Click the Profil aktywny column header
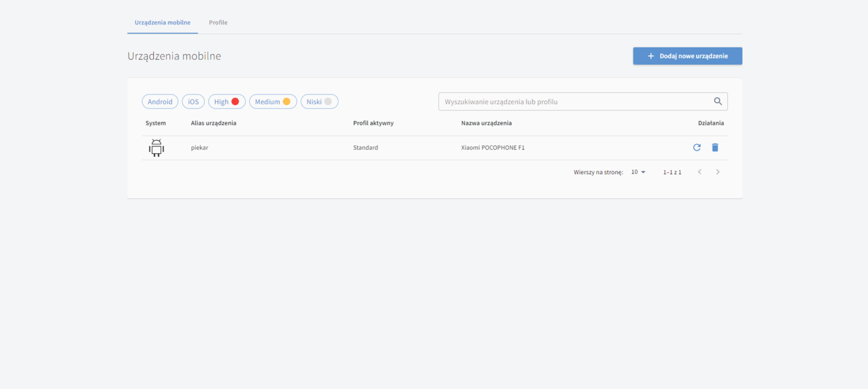The height and width of the screenshot is (389, 868). pos(373,123)
